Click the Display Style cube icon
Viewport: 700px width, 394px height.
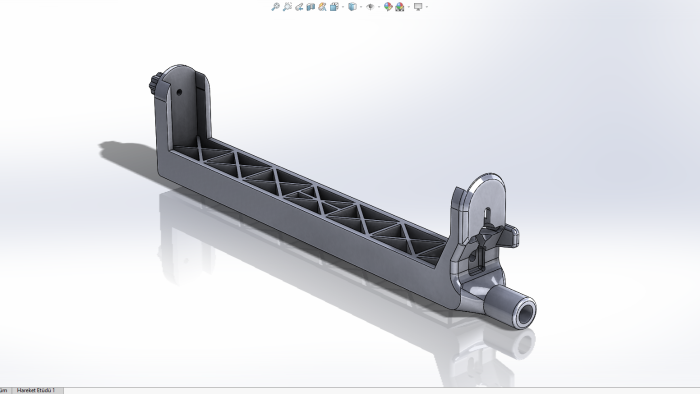352,7
